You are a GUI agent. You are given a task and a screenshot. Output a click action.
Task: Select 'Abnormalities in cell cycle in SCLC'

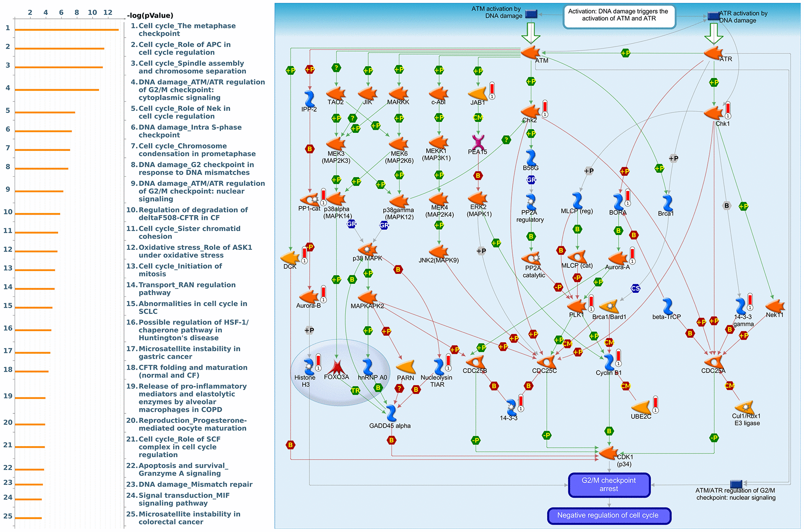point(187,308)
